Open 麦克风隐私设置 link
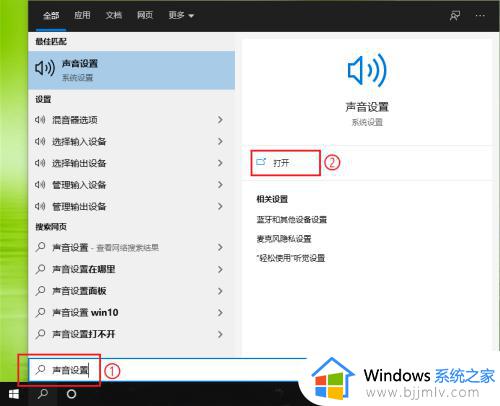Image resolution: width=500 pixels, height=406 pixels. click(x=284, y=239)
